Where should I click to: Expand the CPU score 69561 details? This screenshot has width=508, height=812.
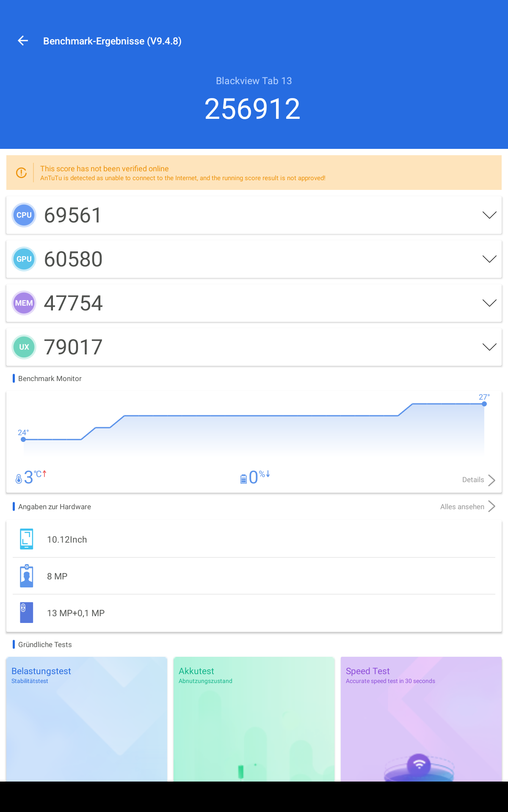point(489,215)
